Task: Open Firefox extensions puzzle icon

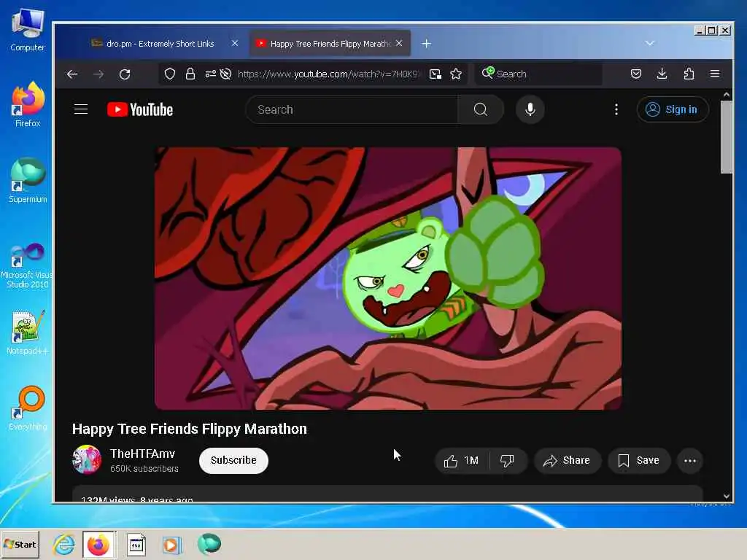Action: click(689, 74)
